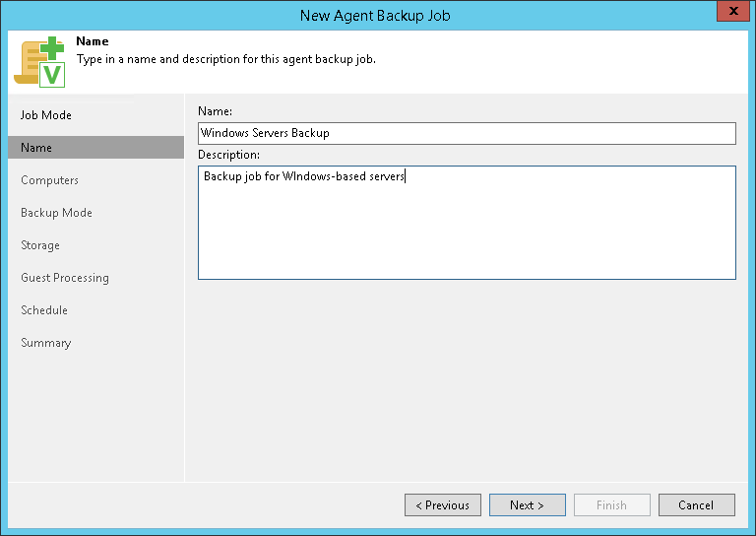Click the "Name:" field label
The width and height of the screenshot is (756, 536).
pos(215,111)
